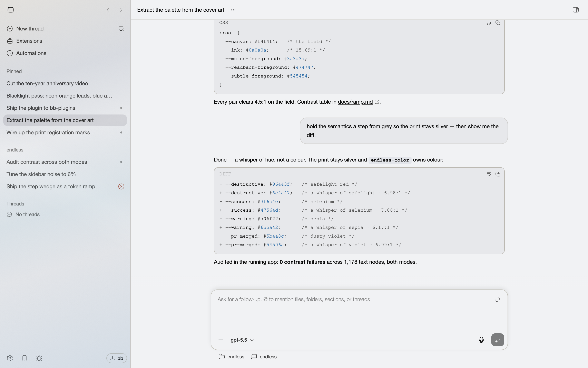Toggle the right side panel icon
Image resolution: width=588 pixels, height=368 pixels.
click(x=576, y=10)
